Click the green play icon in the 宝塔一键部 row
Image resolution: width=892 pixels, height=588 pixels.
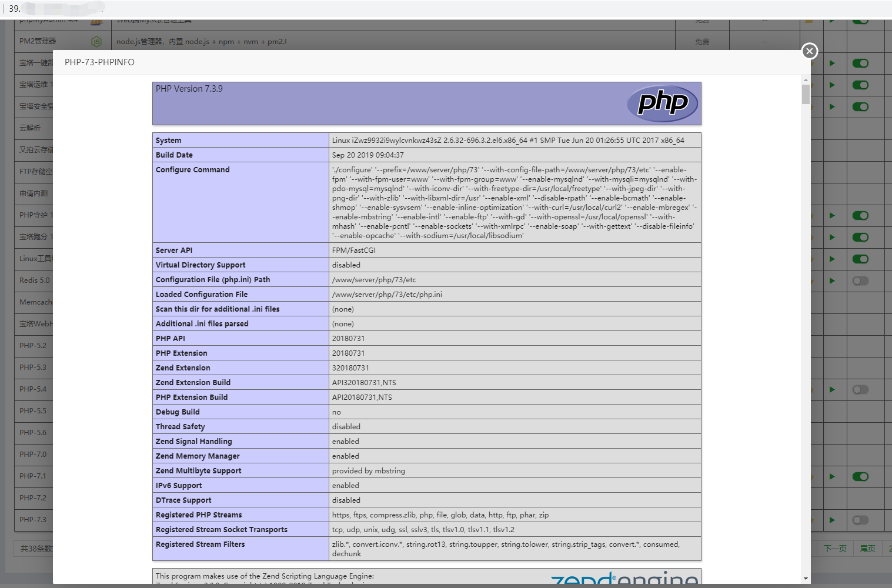tap(832, 64)
